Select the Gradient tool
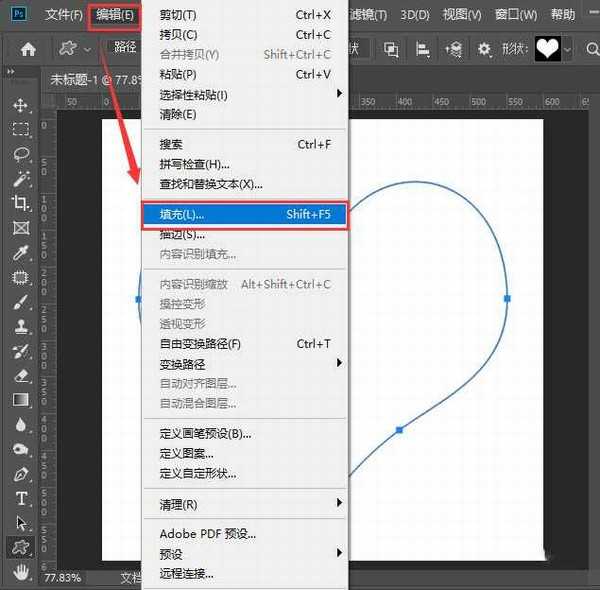The image size is (600, 590). coord(20,400)
